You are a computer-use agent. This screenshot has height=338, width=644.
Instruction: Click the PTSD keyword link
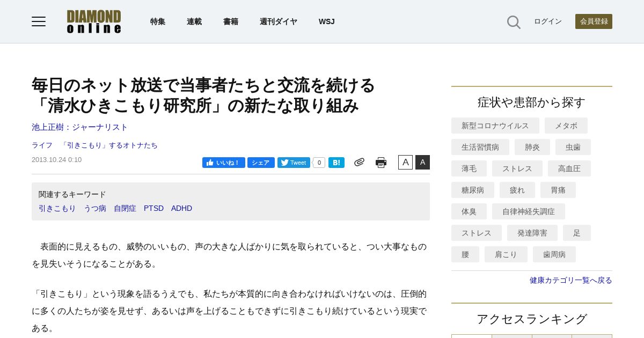153,208
